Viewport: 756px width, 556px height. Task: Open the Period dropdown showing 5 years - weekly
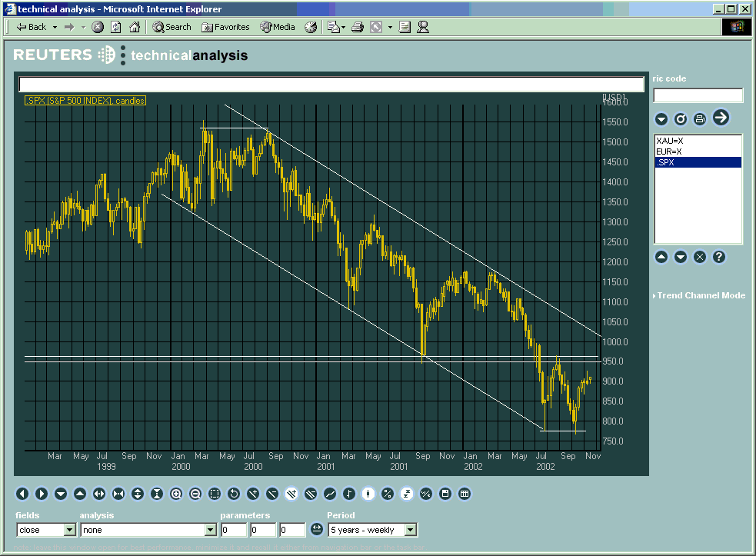tap(372, 530)
